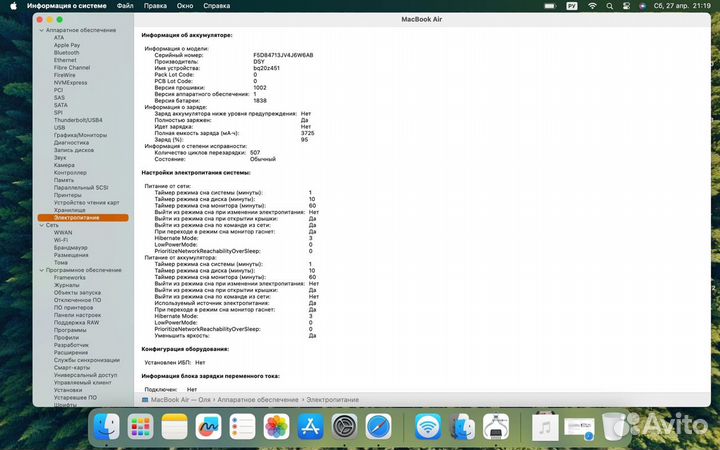
Task: Click Аппаратное обеспечение in the path bar
Action: 258,400
